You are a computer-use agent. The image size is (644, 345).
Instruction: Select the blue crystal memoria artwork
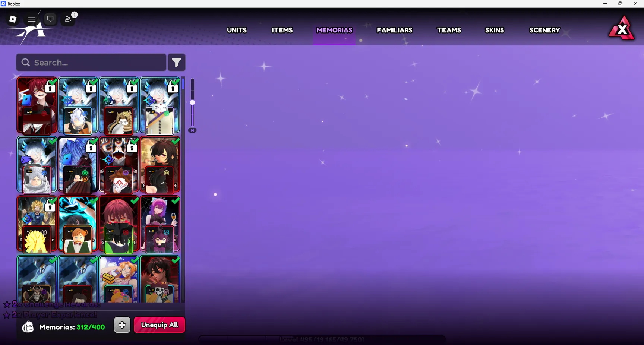click(x=78, y=165)
